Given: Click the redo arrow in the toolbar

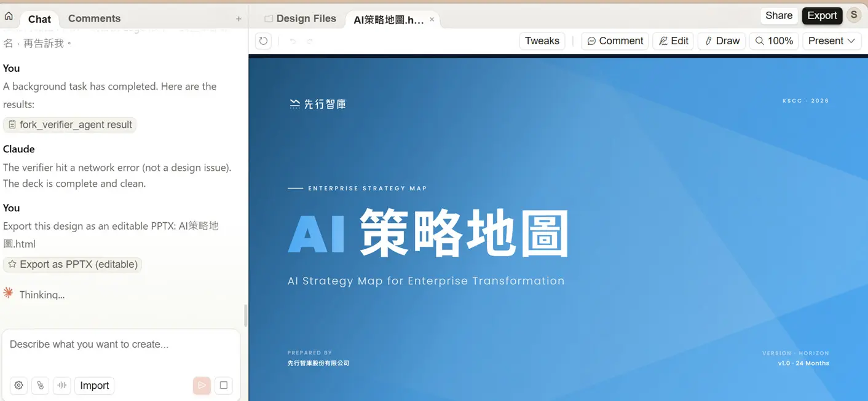Looking at the screenshot, I should pyautogui.click(x=310, y=41).
